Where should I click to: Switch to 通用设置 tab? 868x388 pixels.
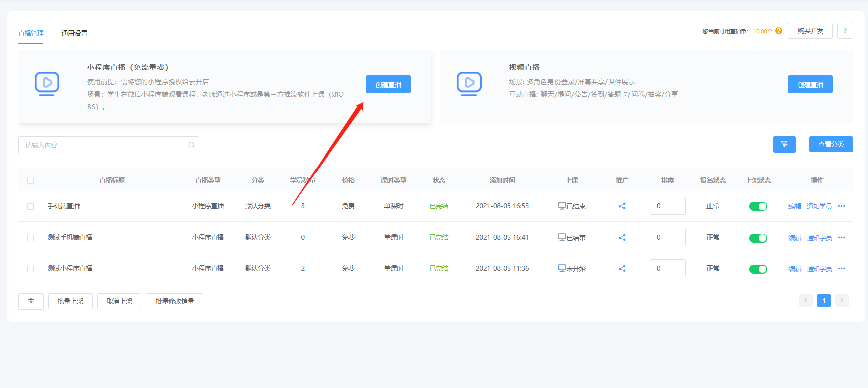click(74, 33)
